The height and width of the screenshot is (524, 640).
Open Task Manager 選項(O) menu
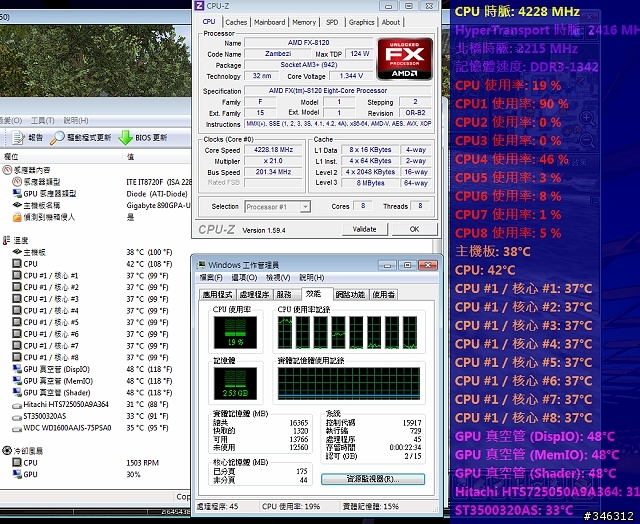244,278
